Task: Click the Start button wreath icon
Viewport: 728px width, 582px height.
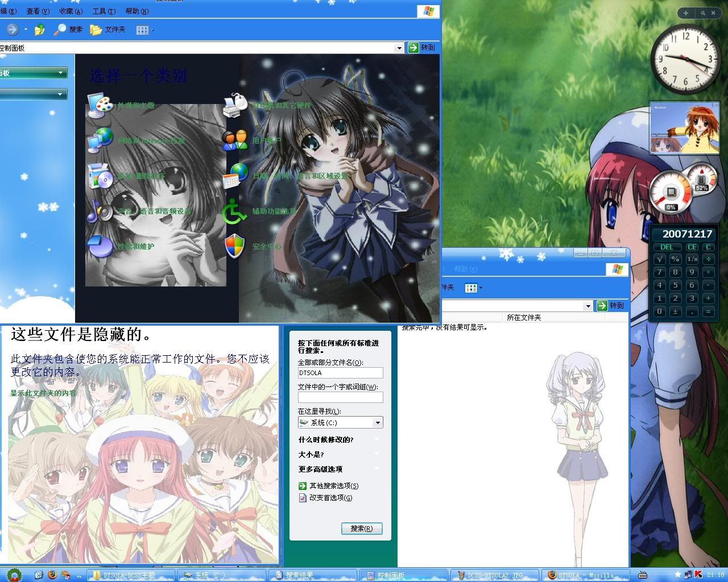Action: (14, 574)
